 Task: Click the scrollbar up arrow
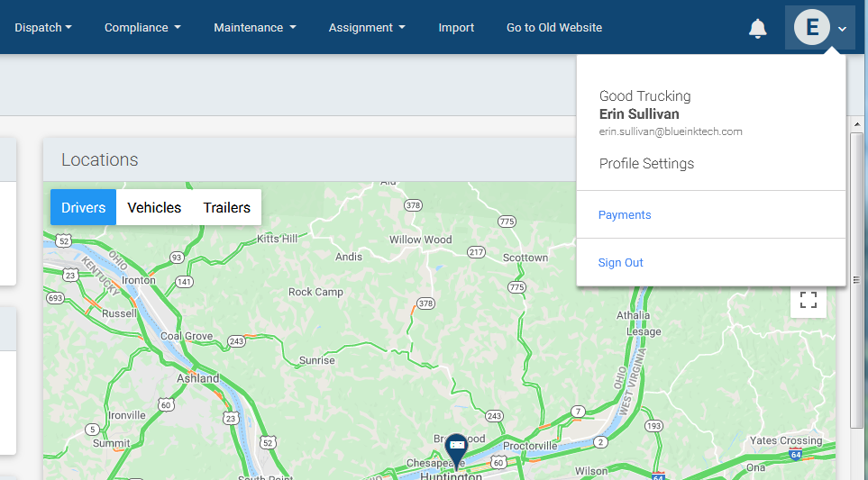pyautogui.click(x=857, y=125)
